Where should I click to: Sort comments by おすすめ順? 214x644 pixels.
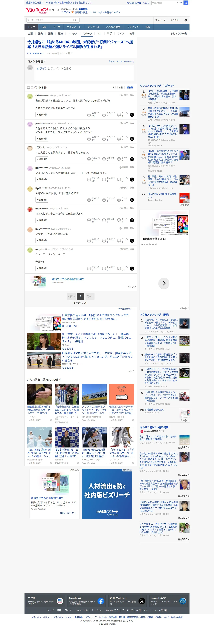point(117,88)
